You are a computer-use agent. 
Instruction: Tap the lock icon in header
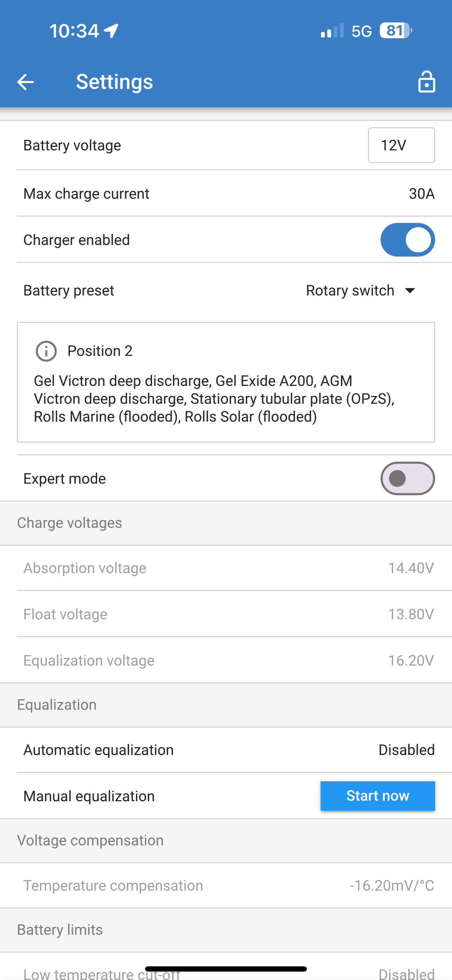[426, 82]
